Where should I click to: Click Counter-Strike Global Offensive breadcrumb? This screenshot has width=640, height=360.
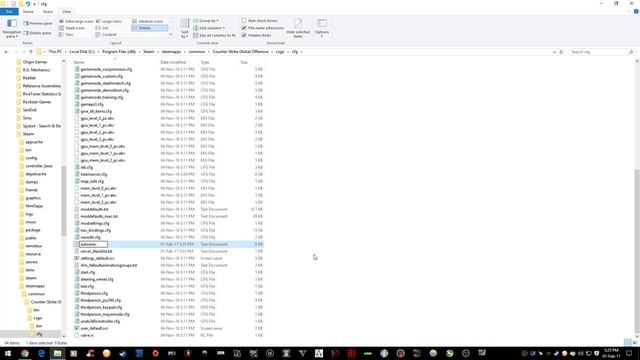[x=240, y=52]
